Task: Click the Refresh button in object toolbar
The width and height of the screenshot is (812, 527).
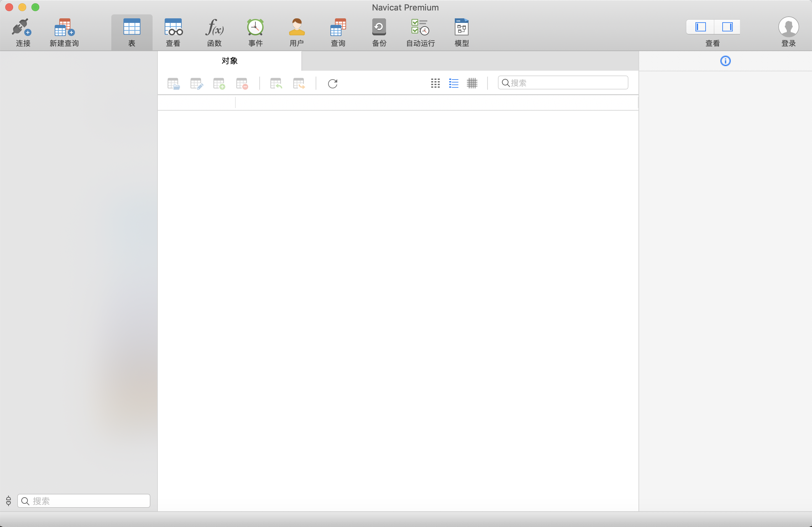Action: click(x=333, y=83)
